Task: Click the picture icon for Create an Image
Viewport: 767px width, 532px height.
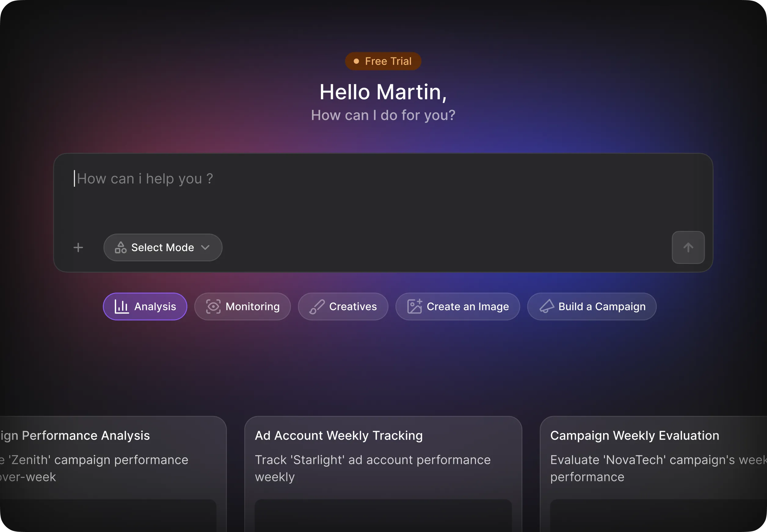Action: pos(414,306)
